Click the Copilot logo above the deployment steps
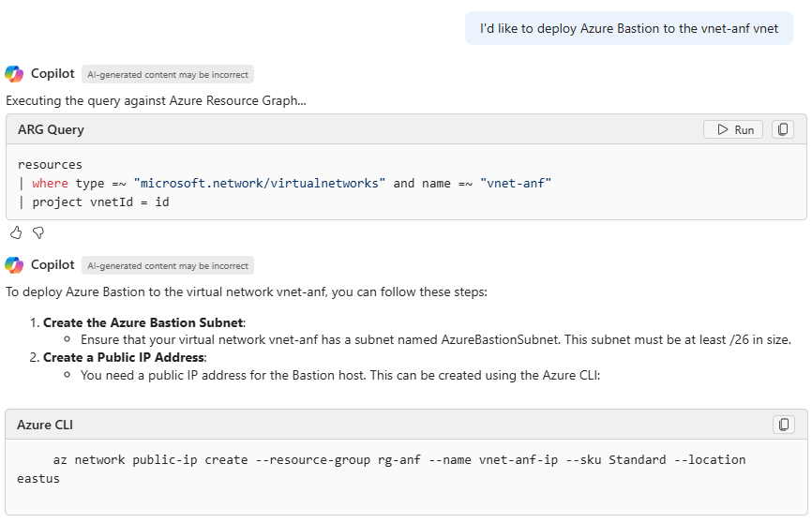 14,265
